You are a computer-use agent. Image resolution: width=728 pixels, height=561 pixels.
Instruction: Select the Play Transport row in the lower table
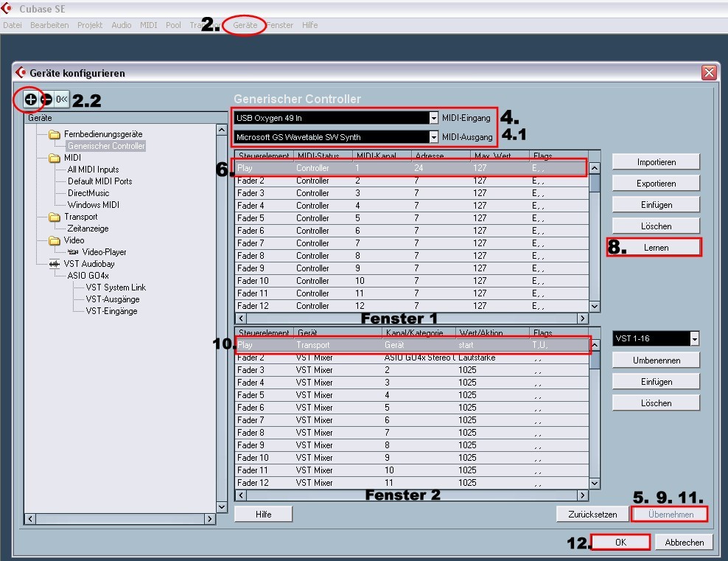point(412,345)
